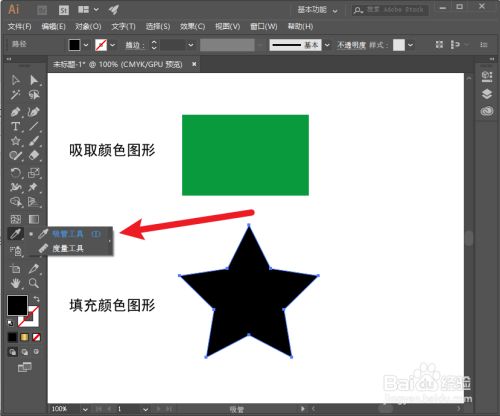Switch to Draw Normal mode
The height and width of the screenshot is (416, 500).
[x=13, y=352]
